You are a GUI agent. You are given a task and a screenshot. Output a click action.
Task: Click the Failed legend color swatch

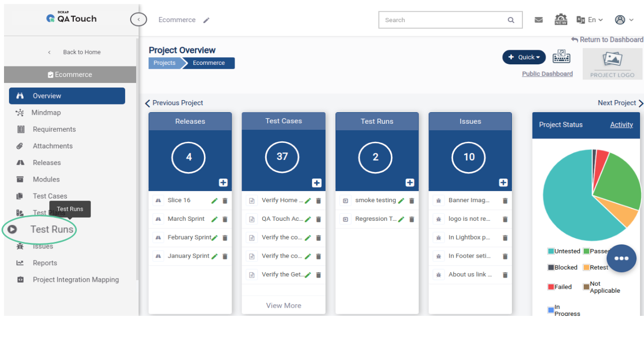551,287
